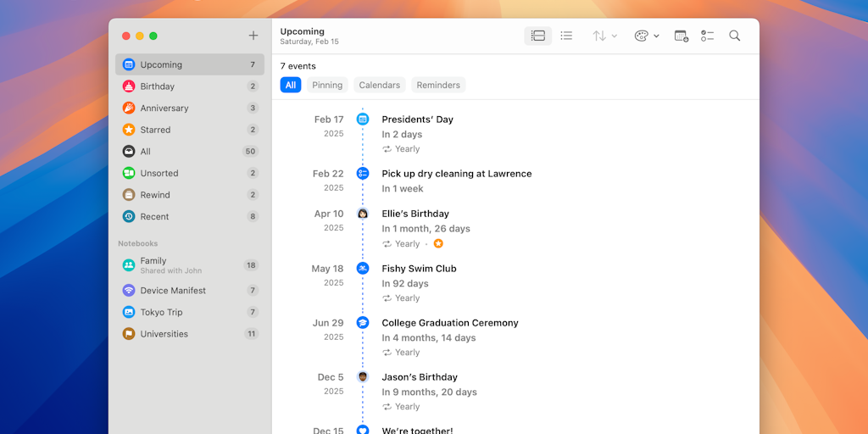This screenshot has width=868, height=434.
Task: Click the graduation cap timeline icon
Action: click(x=363, y=323)
